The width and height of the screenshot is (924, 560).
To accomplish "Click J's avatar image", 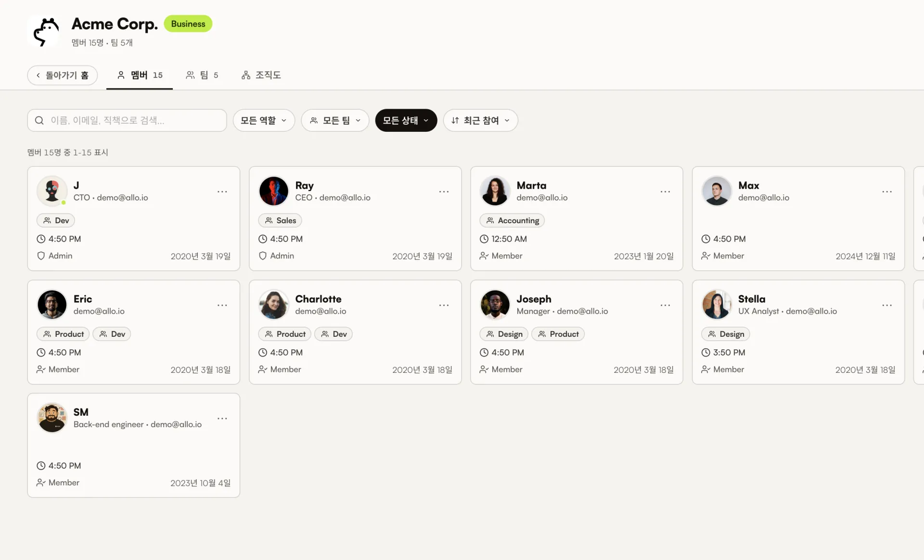I will click(x=52, y=191).
